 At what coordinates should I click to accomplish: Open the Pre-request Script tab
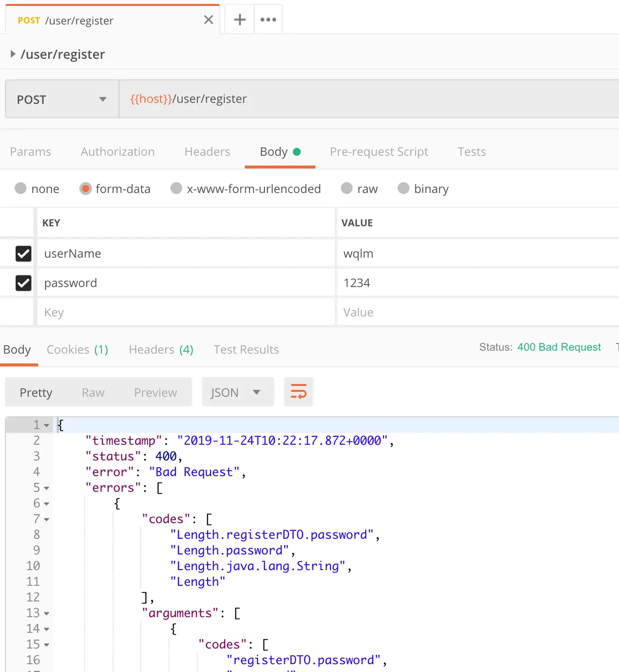[379, 152]
